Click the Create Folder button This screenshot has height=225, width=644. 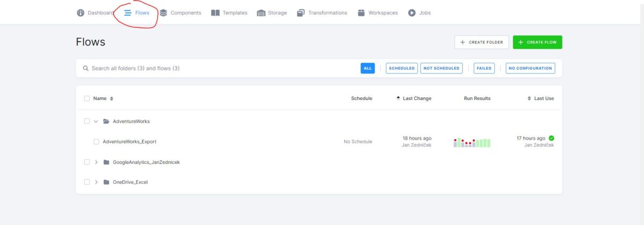click(481, 42)
